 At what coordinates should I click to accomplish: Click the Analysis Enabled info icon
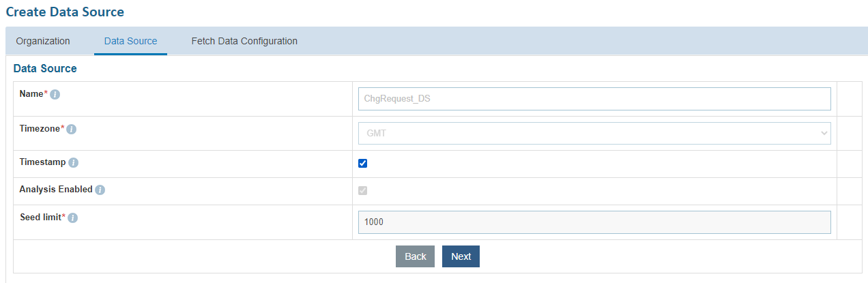pyautogui.click(x=100, y=190)
